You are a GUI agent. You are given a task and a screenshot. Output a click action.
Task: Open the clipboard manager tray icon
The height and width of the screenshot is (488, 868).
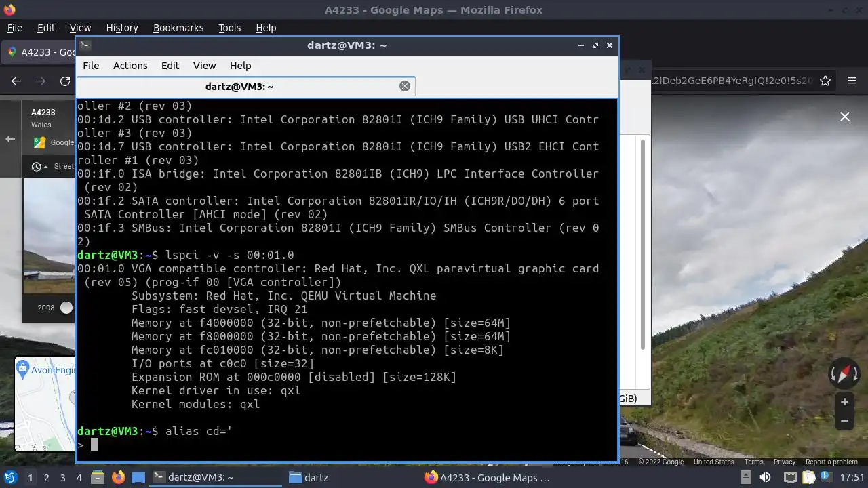pos(809,478)
